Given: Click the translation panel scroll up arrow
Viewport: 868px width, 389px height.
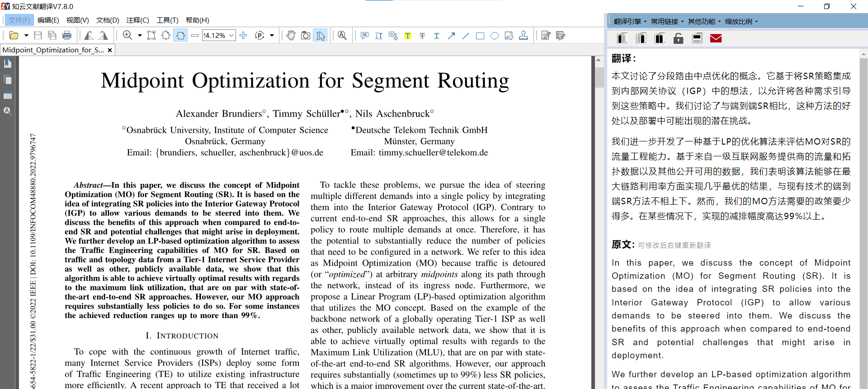Looking at the screenshot, I should pyautogui.click(x=863, y=54).
